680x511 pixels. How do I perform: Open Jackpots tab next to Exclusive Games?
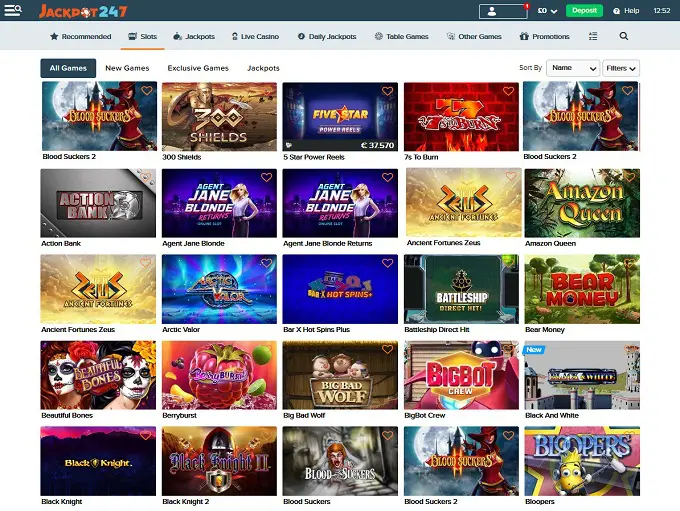(x=263, y=68)
